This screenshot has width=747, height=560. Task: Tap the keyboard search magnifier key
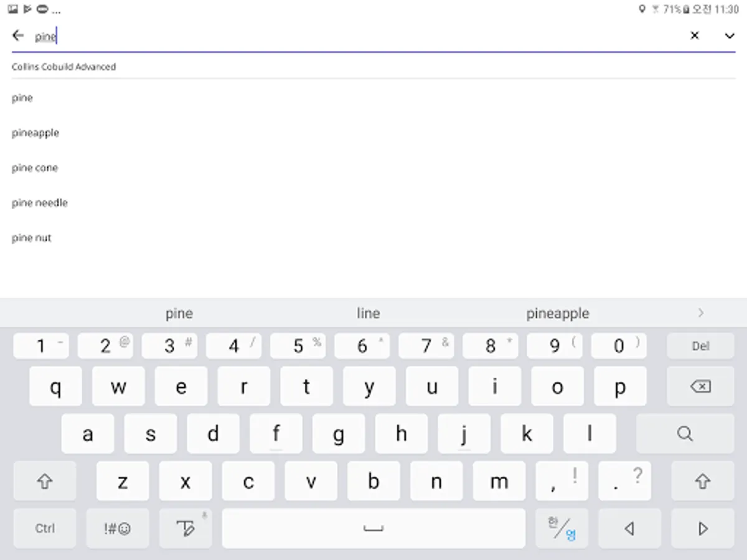(685, 434)
